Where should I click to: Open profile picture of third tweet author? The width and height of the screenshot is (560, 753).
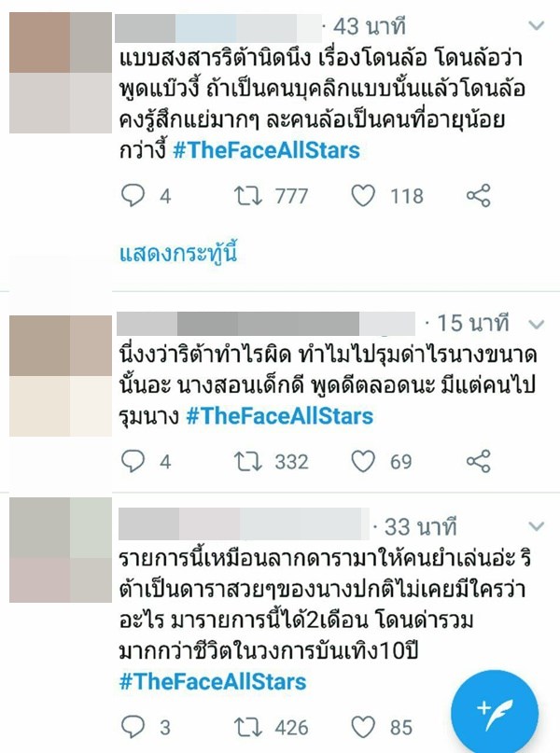(x=61, y=550)
